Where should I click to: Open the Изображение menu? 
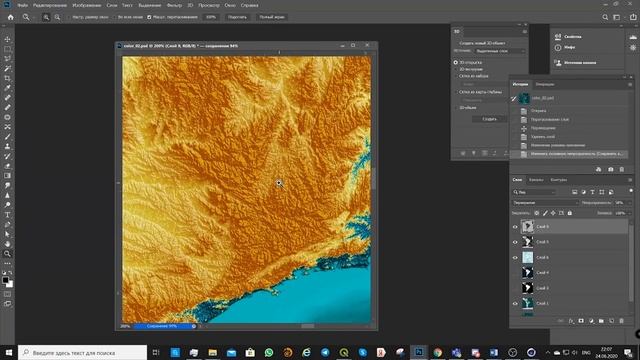87,5
